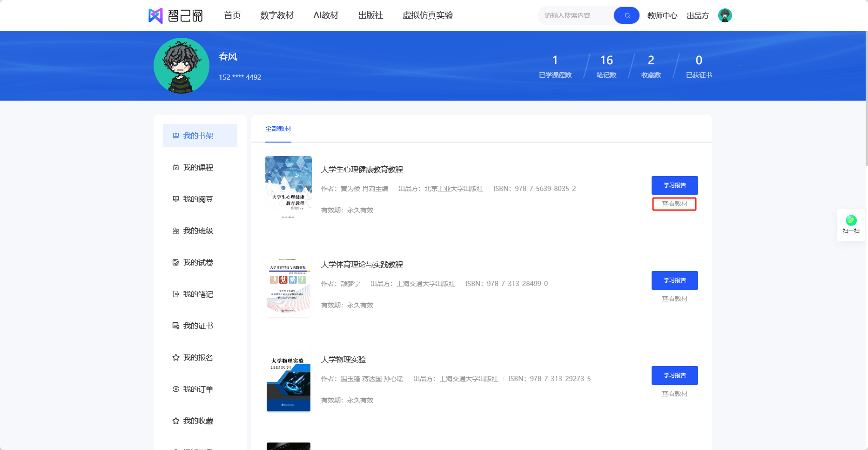Open the 大学物理实验 cover thumbnail
The height and width of the screenshot is (450, 868).
tap(289, 380)
